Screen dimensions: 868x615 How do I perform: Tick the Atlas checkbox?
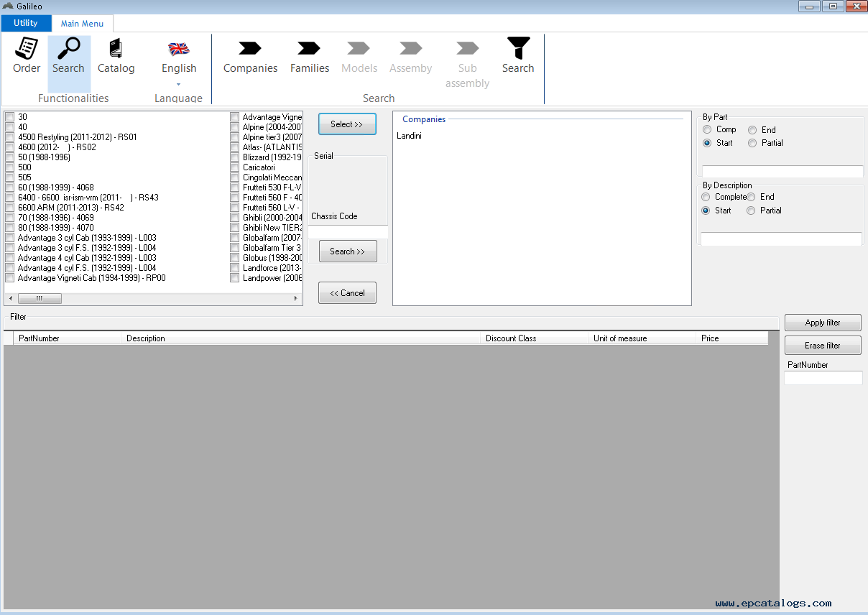point(235,147)
